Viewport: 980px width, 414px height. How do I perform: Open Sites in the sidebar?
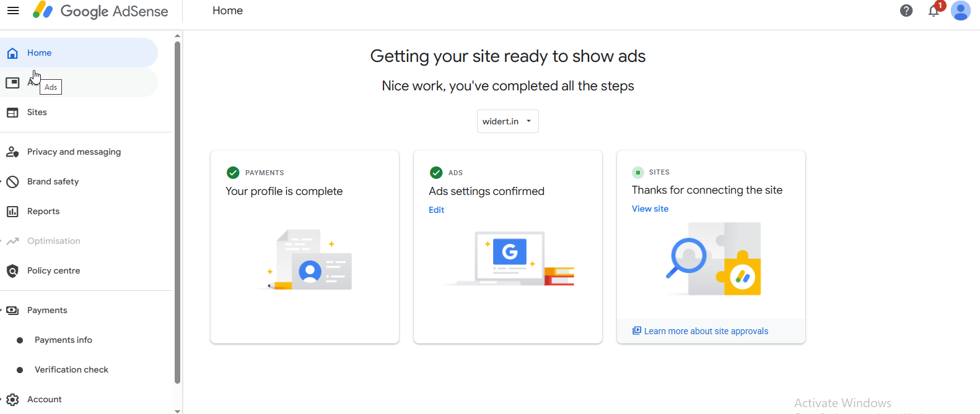click(79, 112)
